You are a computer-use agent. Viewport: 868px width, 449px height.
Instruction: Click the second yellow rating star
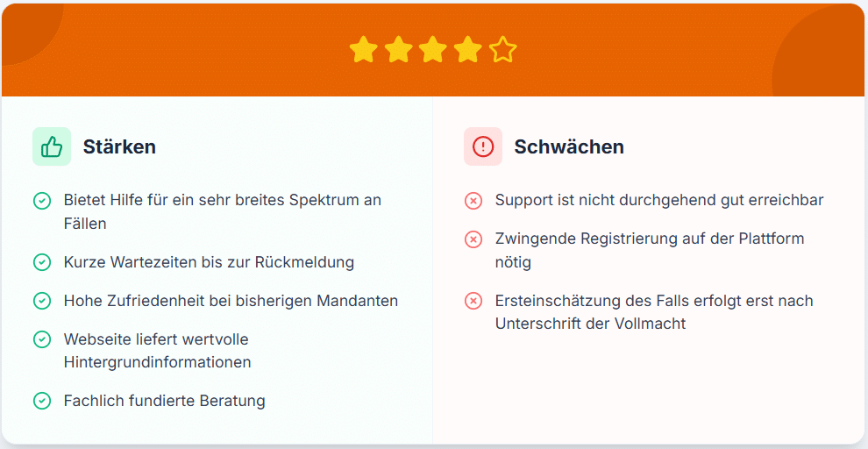tap(398, 50)
